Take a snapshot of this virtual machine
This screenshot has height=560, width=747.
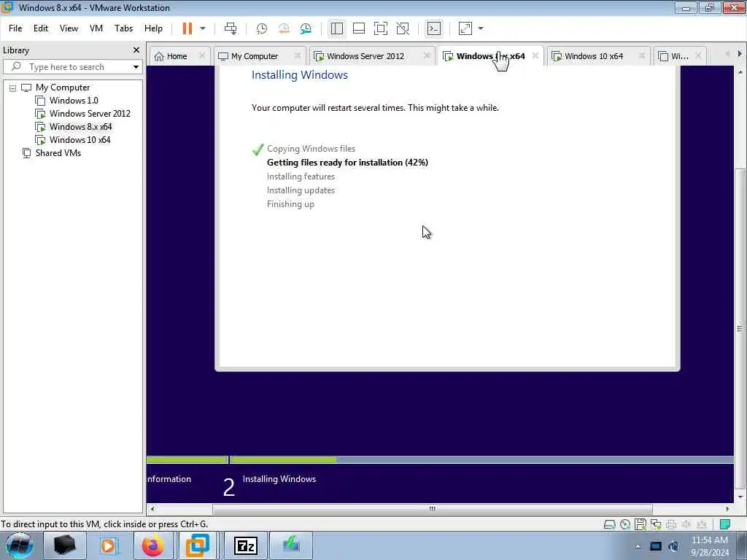coord(262,28)
